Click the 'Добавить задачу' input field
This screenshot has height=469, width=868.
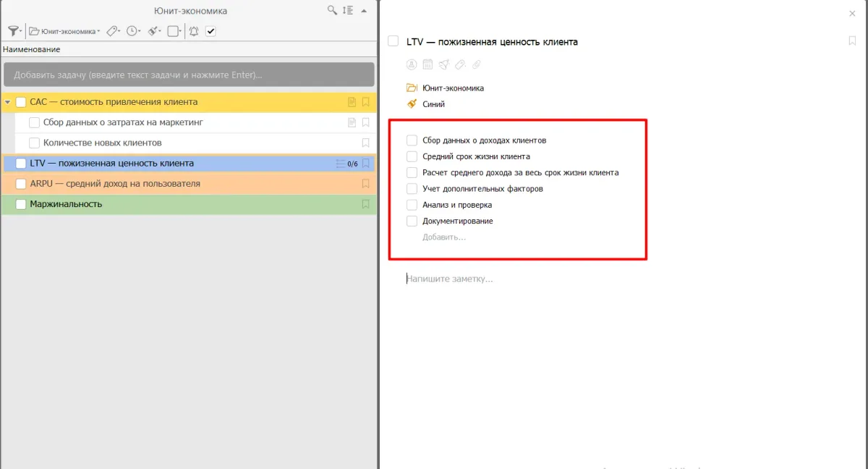tap(188, 75)
